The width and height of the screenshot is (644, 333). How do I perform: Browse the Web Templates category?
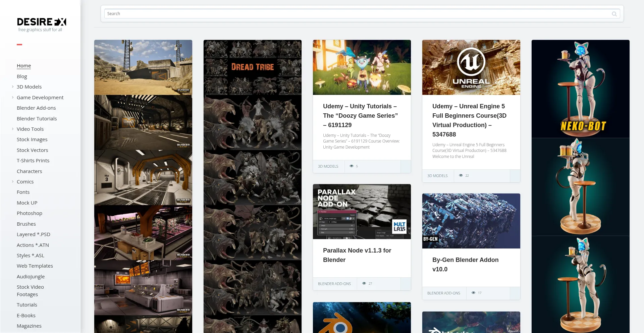tap(35, 266)
